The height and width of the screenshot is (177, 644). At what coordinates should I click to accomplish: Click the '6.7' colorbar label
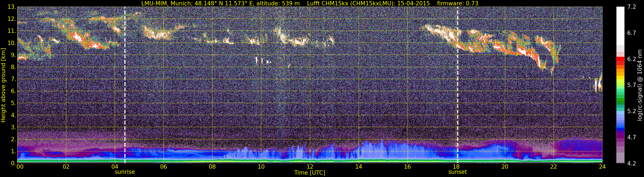point(632,33)
